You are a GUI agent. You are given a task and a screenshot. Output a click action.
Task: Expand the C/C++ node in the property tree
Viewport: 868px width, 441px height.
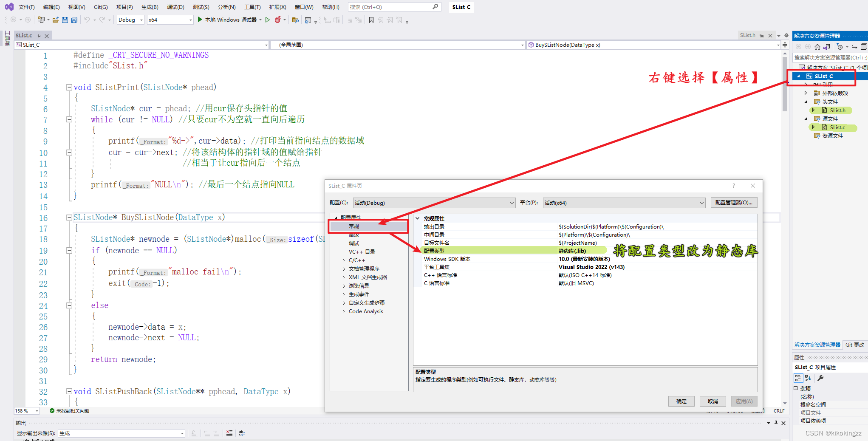(x=344, y=260)
